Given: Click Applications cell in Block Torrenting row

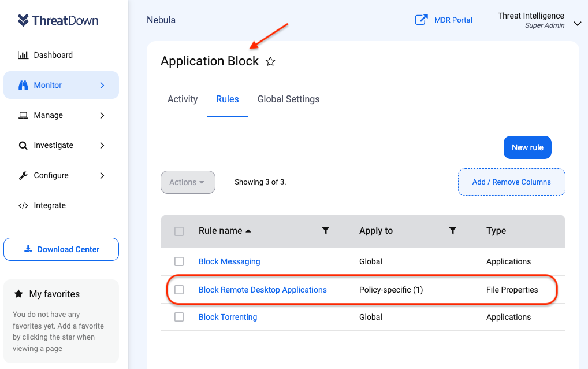Looking at the screenshot, I should click(508, 317).
